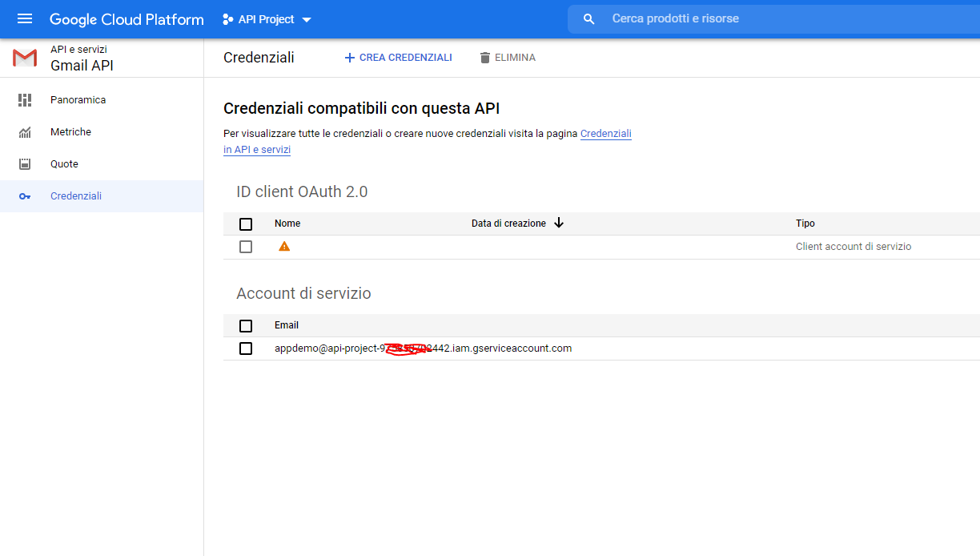Click Client account di servizio cell

tap(853, 247)
